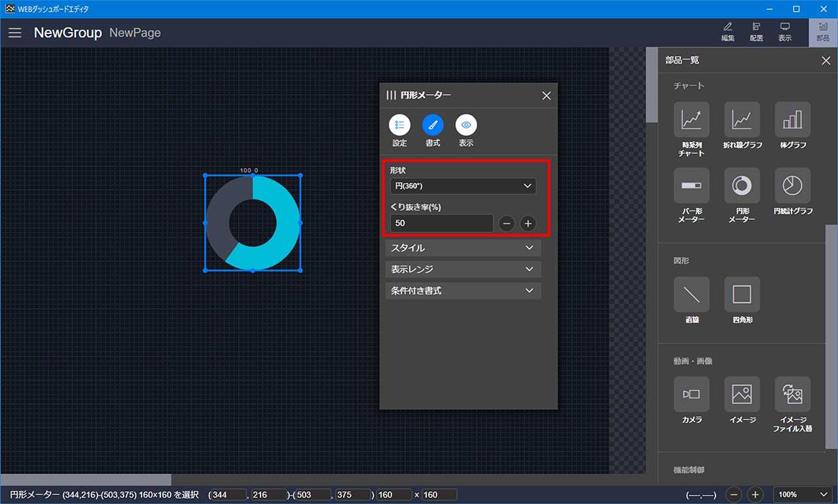Screen dimensions: 838x504
Task: Add a time series chart part
Action: pos(691,120)
